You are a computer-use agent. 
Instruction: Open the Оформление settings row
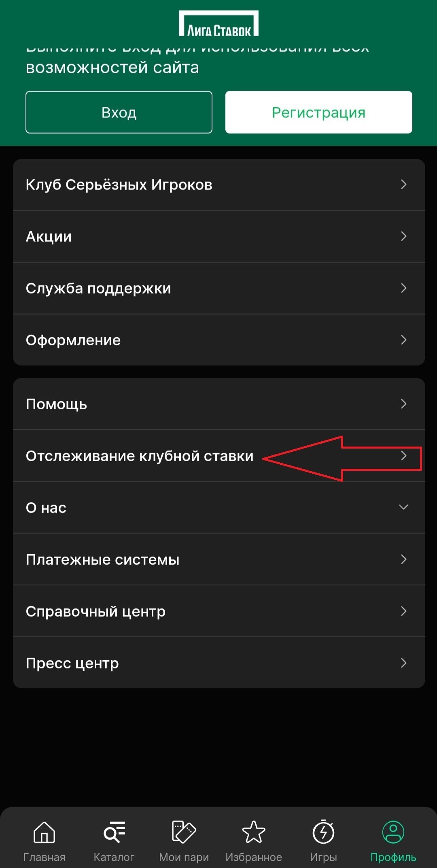click(219, 340)
